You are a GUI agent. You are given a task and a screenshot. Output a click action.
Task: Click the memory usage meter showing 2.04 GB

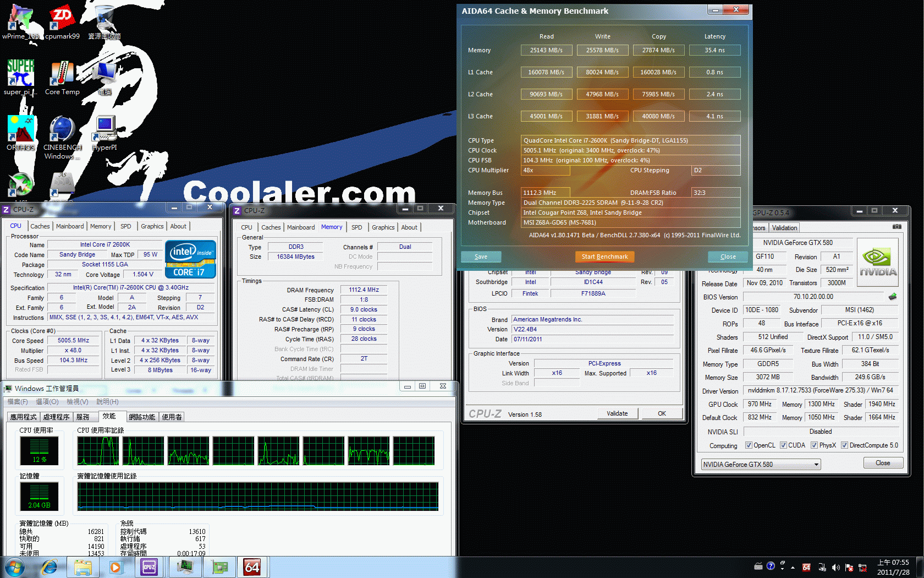[39, 497]
